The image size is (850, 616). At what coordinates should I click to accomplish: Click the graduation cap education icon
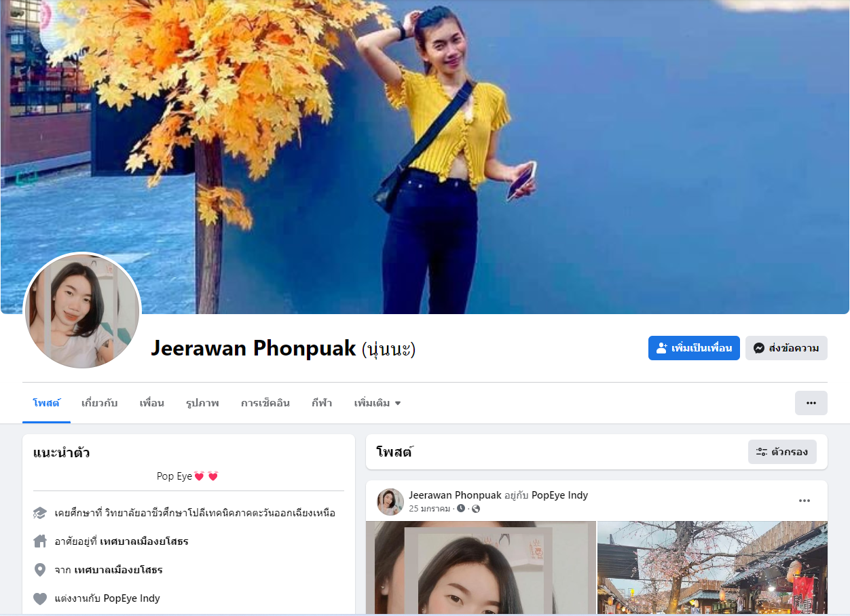click(40, 513)
